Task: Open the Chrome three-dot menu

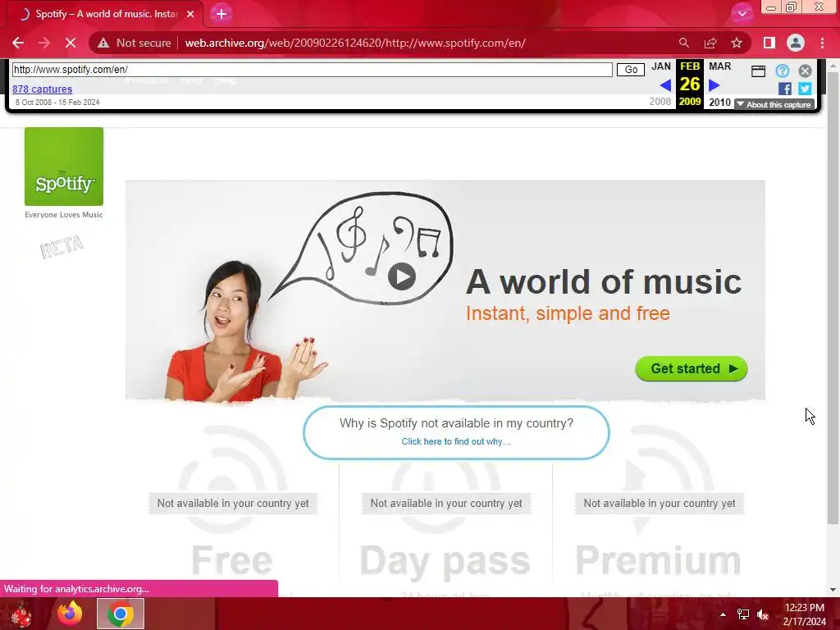Action: pyautogui.click(x=822, y=43)
